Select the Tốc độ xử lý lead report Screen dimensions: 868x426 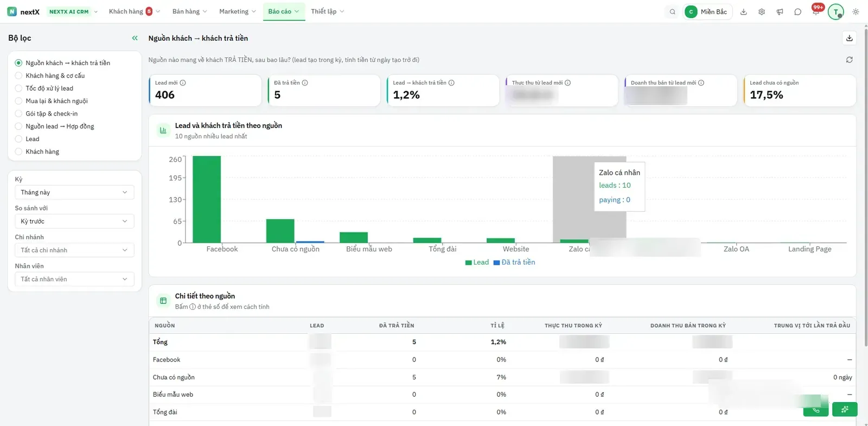(x=44, y=88)
